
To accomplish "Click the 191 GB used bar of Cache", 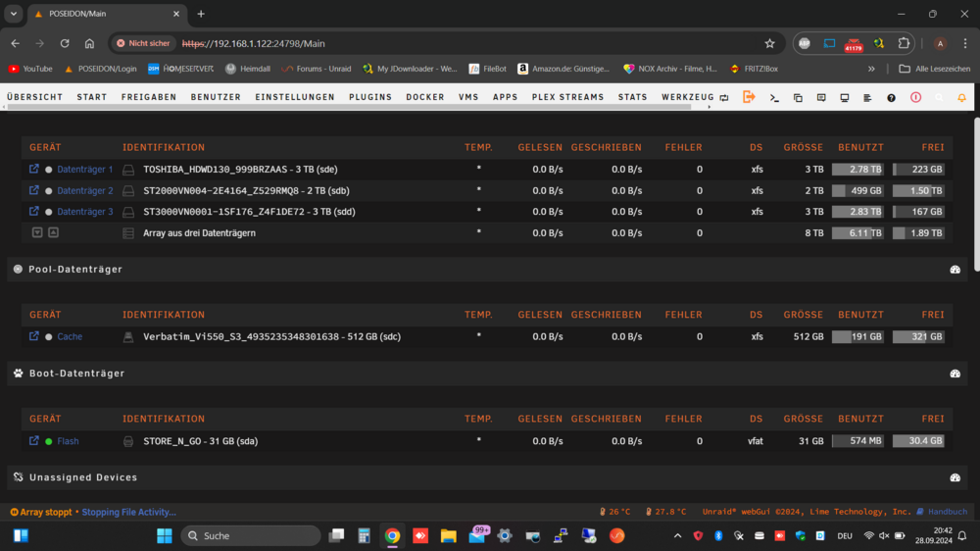I will pyautogui.click(x=857, y=337).
